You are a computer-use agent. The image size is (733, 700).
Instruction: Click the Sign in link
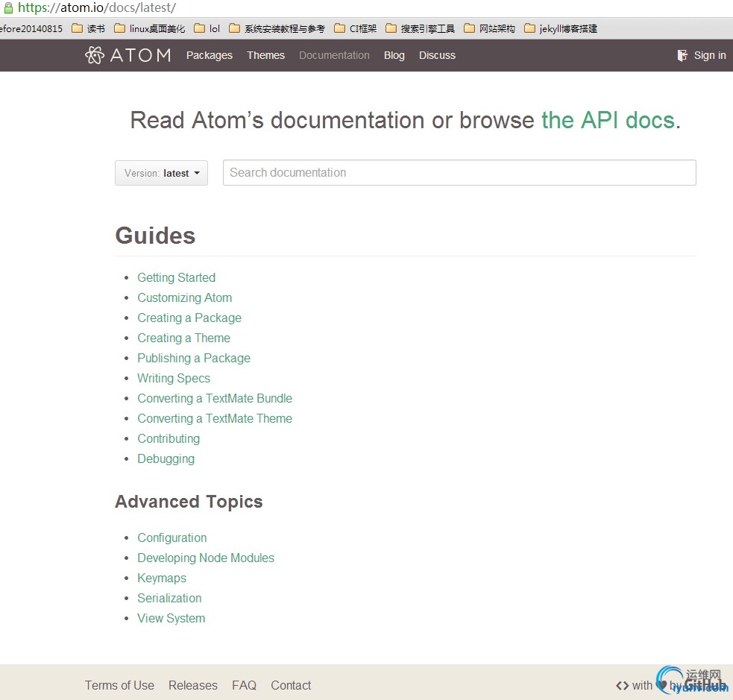(x=710, y=55)
